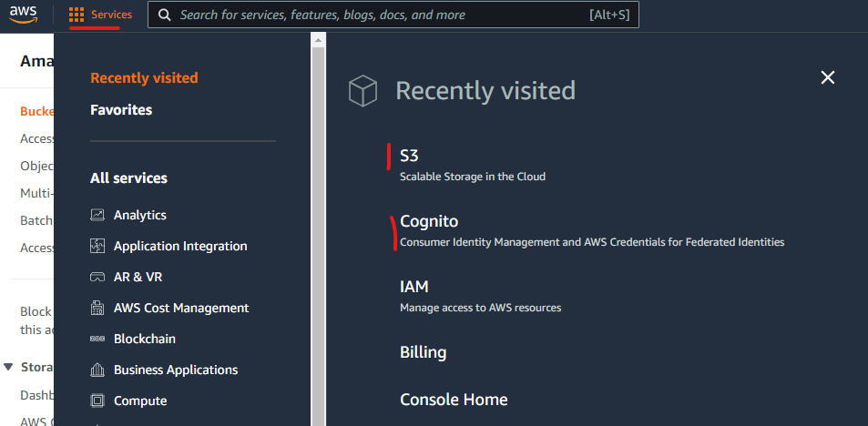This screenshot has height=426, width=868.
Task: Open the Analytics category
Action: point(140,215)
